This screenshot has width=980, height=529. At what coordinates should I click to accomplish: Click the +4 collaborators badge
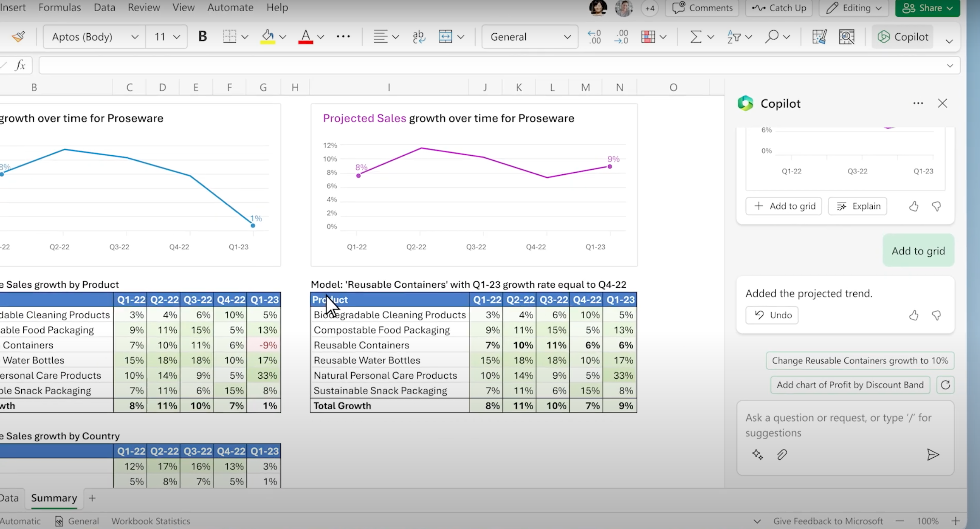point(650,8)
